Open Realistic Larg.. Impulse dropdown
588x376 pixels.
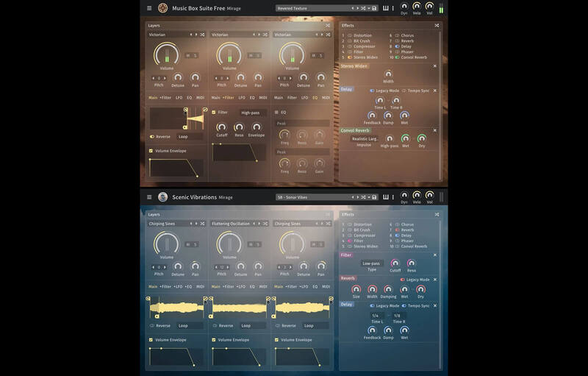[364, 139]
